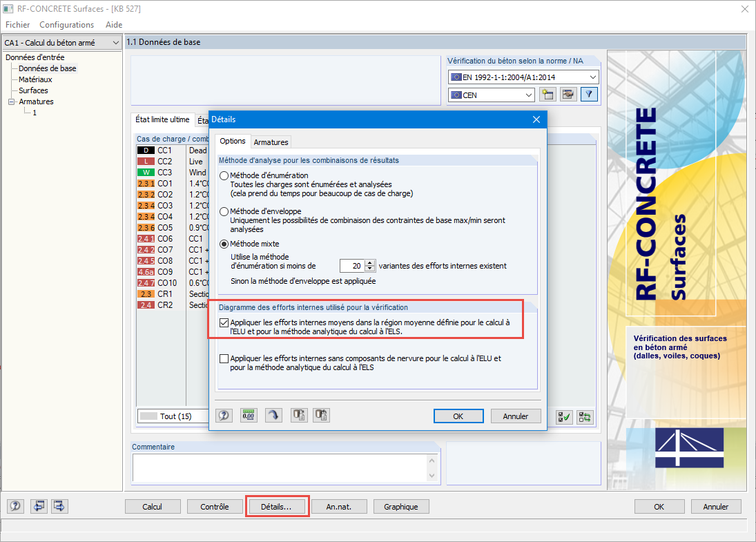Click the load-settings icon in Détails dialog
The width and height of the screenshot is (756, 542).
click(x=299, y=415)
